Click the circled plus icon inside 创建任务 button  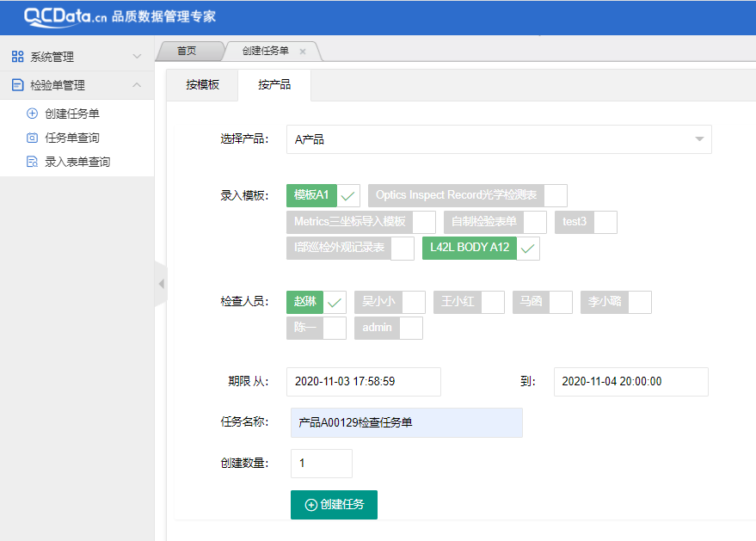(310, 505)
